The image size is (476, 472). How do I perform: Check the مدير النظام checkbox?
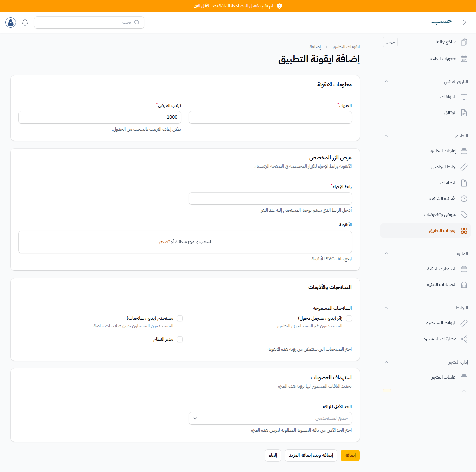point(180,339)
